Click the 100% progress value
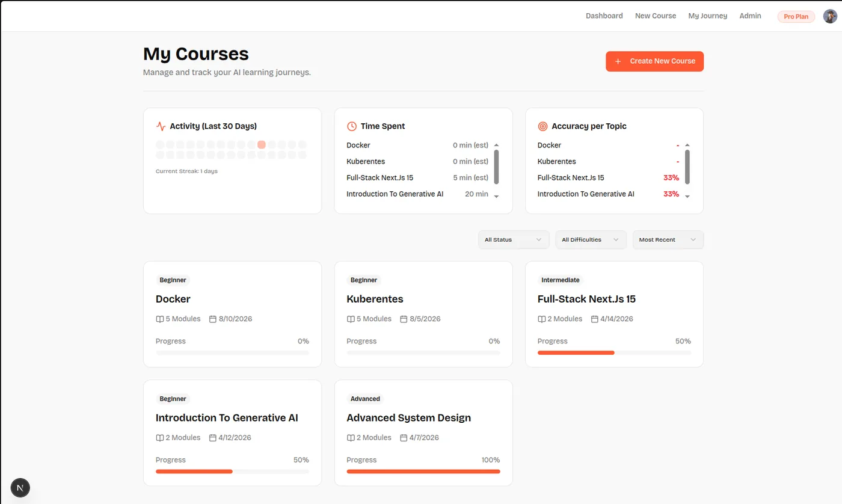The height and width of the screenshot is (504, 842). (x=491, y=460)
